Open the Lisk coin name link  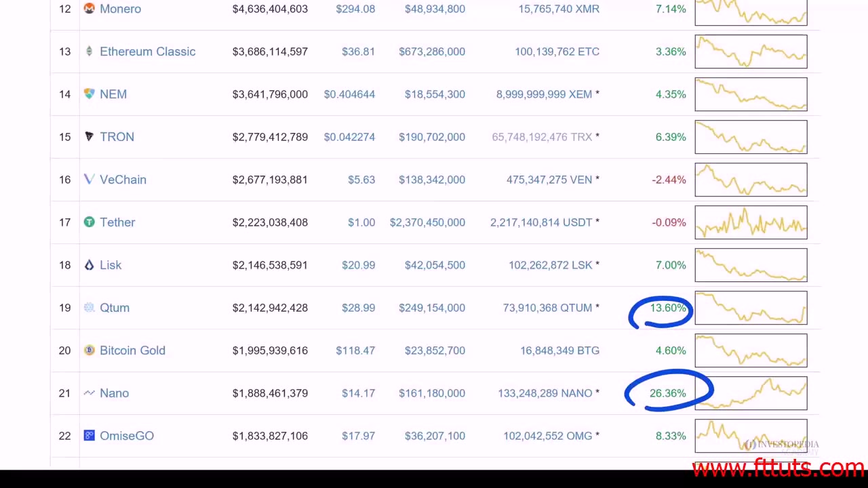tap(111, 265)
